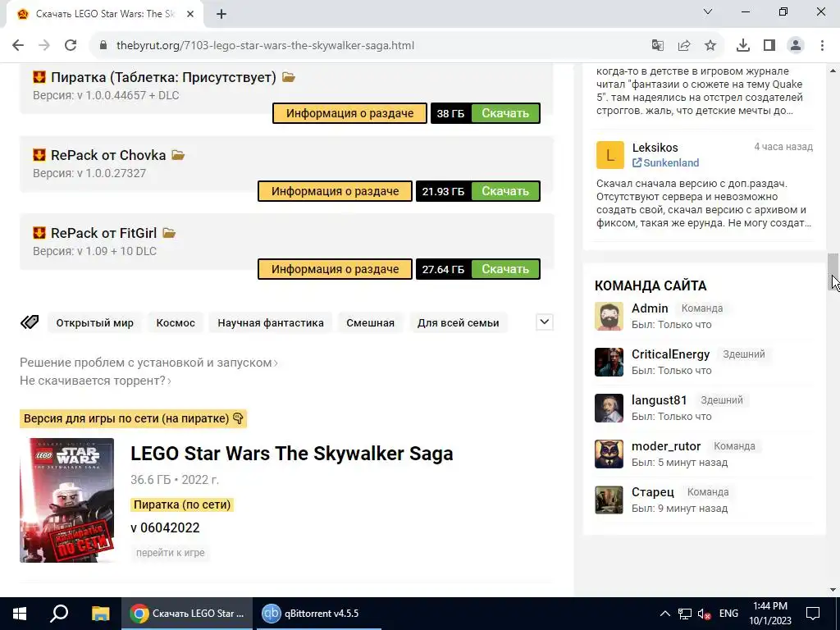Click the folder icon next to RePack от Chovka

178,155
